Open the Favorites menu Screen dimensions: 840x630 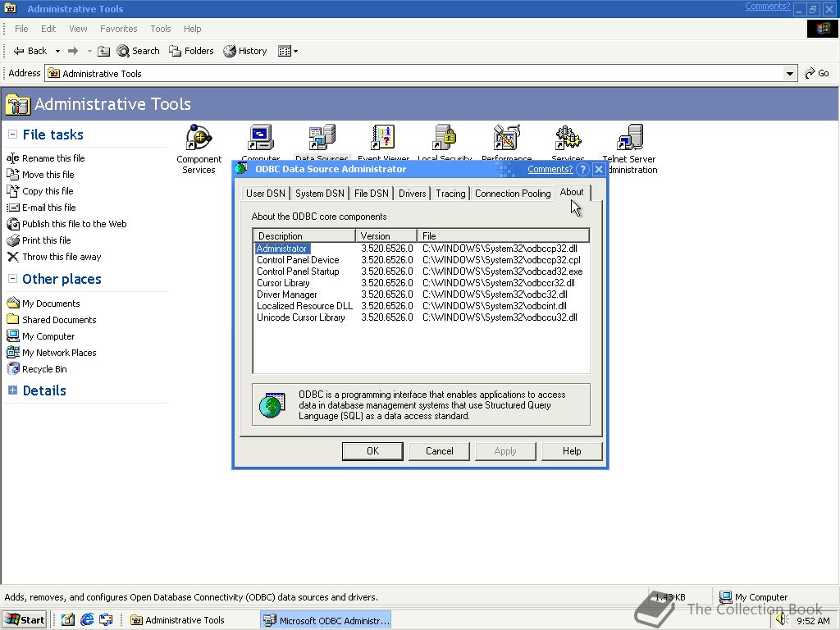pyautogui.click(x=118, y=29)
